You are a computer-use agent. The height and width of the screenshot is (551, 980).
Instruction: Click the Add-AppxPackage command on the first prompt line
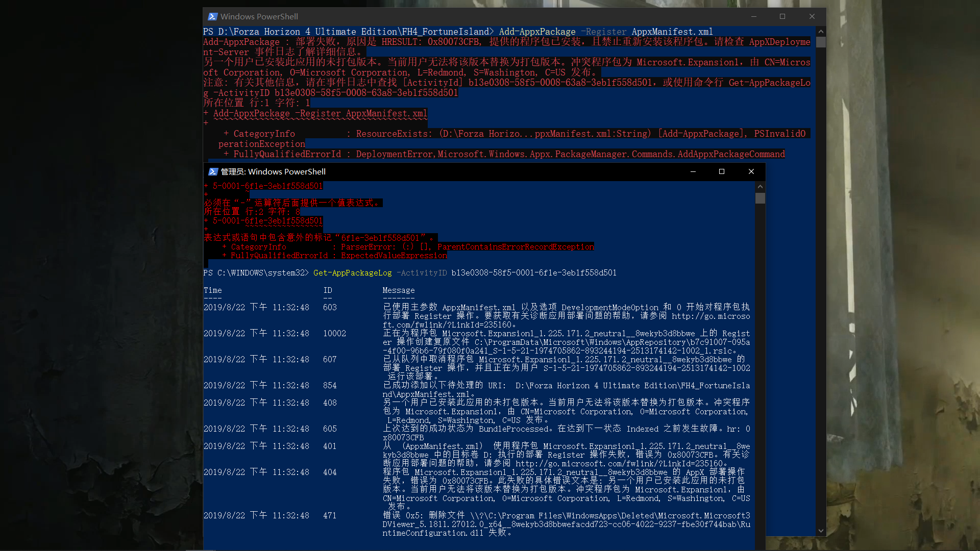[537, 32]
